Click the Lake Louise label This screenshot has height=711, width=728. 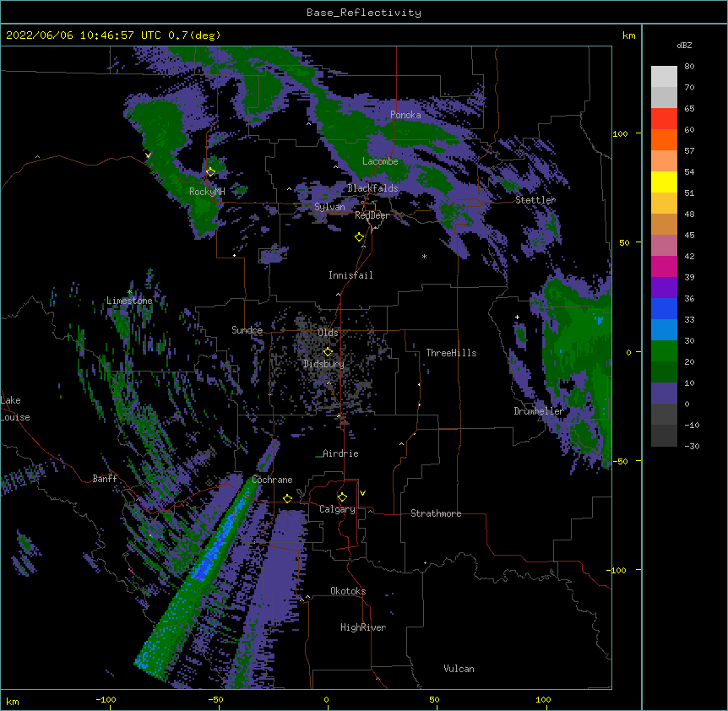[x=15, y=409]
